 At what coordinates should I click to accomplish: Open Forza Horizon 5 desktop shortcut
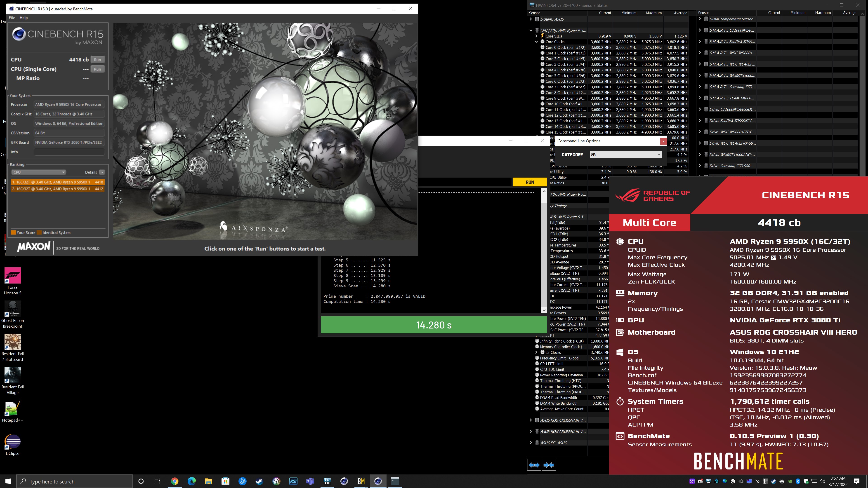pos(12,281)
